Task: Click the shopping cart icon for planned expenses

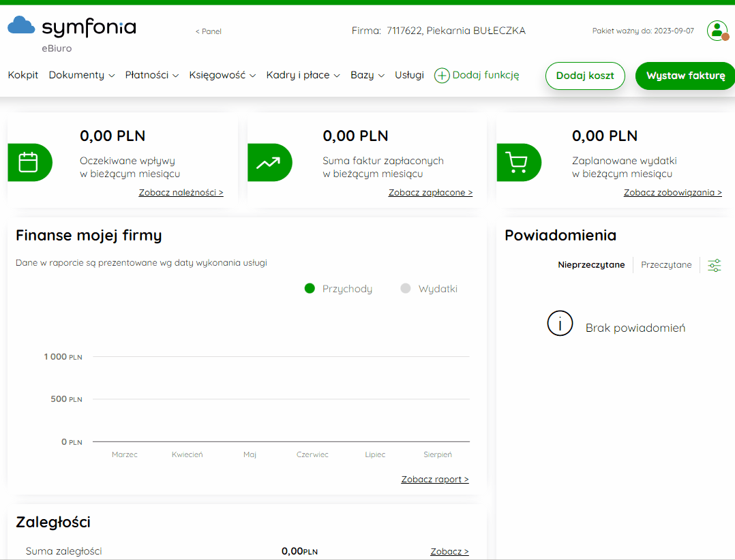Action: point(518,162)
